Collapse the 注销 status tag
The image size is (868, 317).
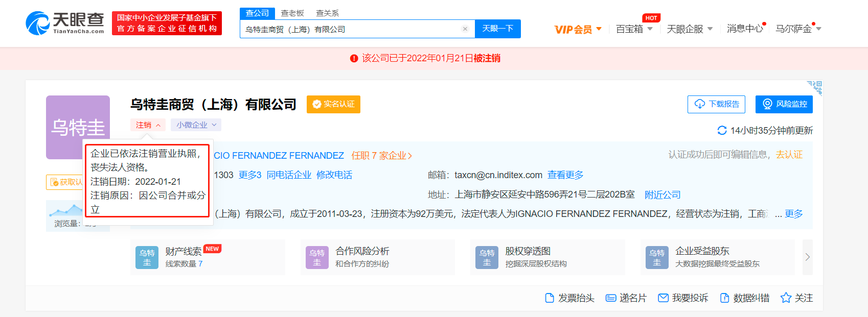148,125
